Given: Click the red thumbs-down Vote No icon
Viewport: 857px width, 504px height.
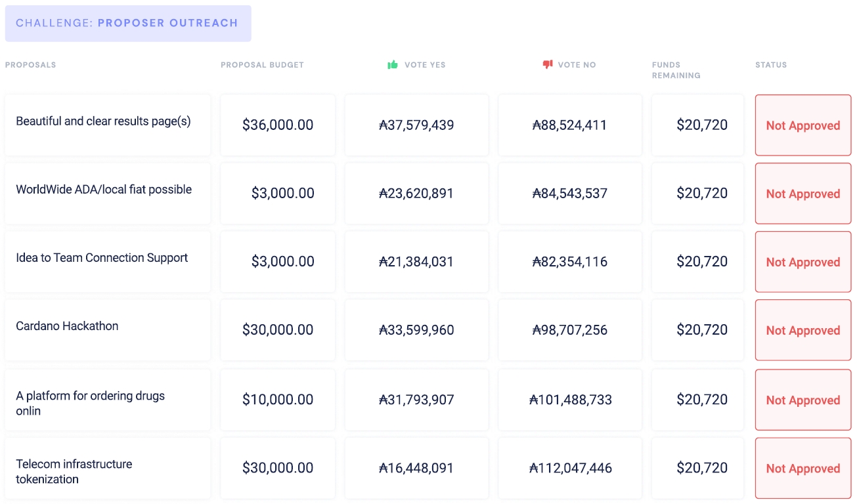Looking at the screenshot, I should (x=548, y=64).
